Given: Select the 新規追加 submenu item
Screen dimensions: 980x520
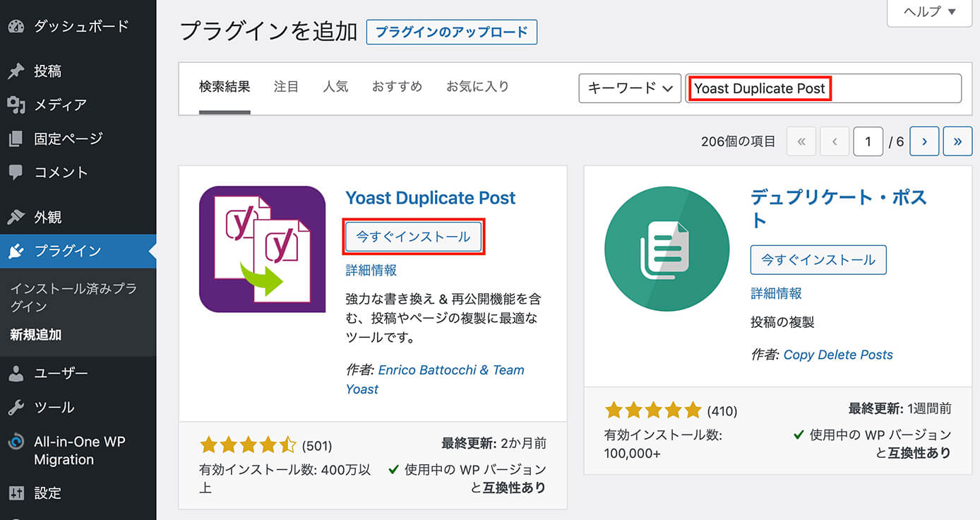Looking at the screenshot, I should coord(36,335).
